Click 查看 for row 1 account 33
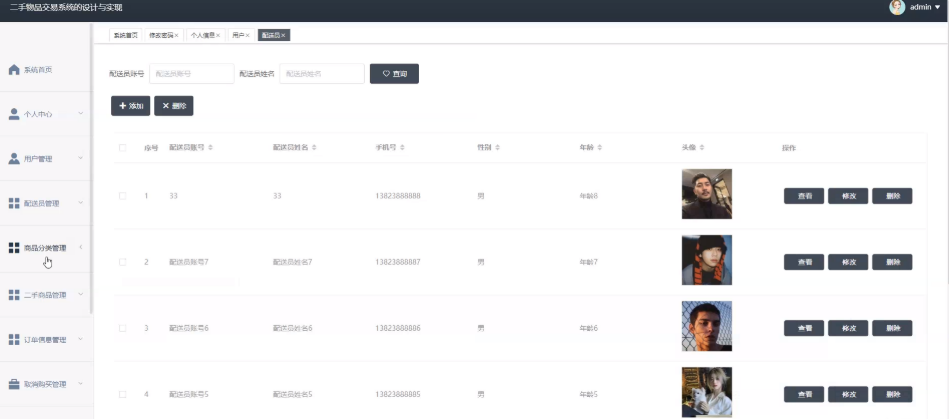Viewport: 949px width, 419px height. pos(804,196)
